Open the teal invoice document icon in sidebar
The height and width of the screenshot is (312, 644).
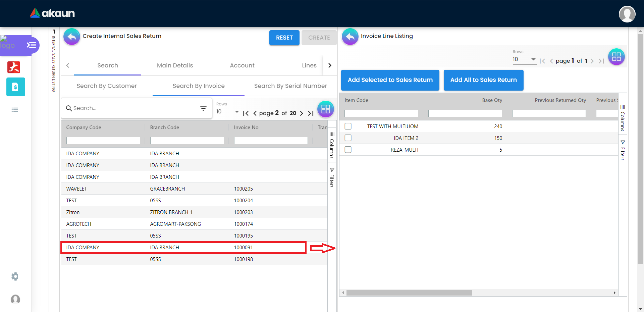pyautogui.click(x=15, y=87)
